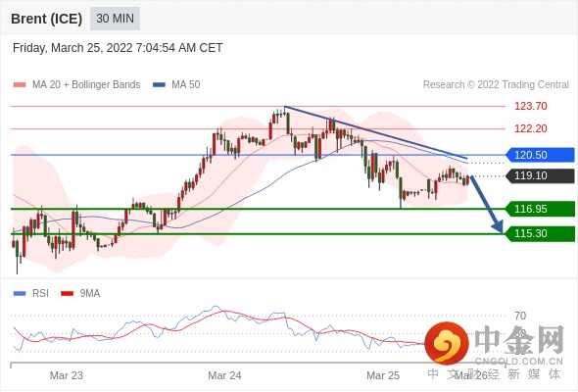
Task: Click the Mar 25 date axis label
Action: pyautogui.click(x=383, y=375)
